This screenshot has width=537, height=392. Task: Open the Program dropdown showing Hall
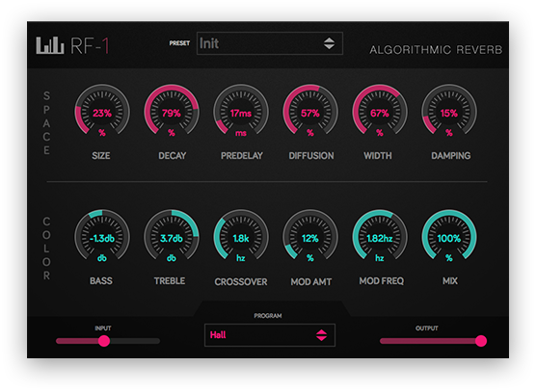tap(270, 335)
